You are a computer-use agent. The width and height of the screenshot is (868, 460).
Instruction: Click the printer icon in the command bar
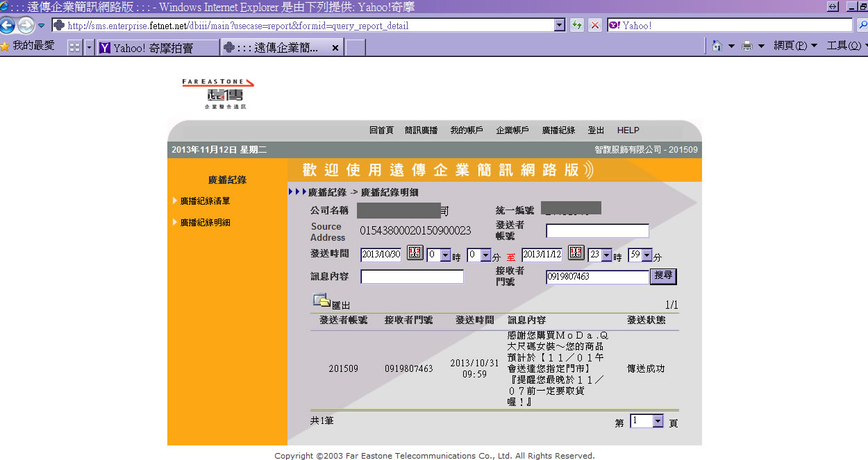(747, 46)
